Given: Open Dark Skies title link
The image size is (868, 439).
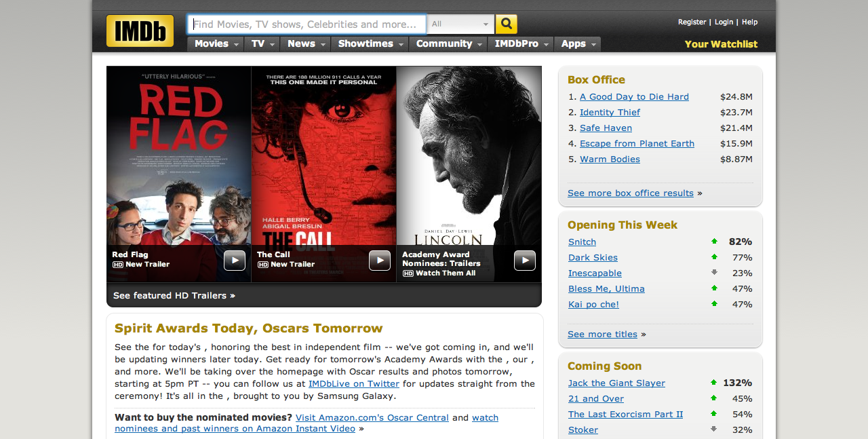Looking at the screenshot, I should (593, 258).
